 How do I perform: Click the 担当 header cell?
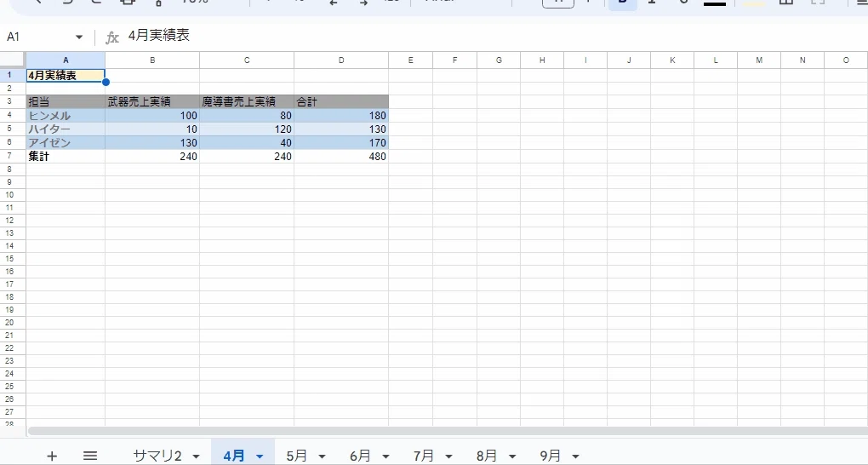66,101
